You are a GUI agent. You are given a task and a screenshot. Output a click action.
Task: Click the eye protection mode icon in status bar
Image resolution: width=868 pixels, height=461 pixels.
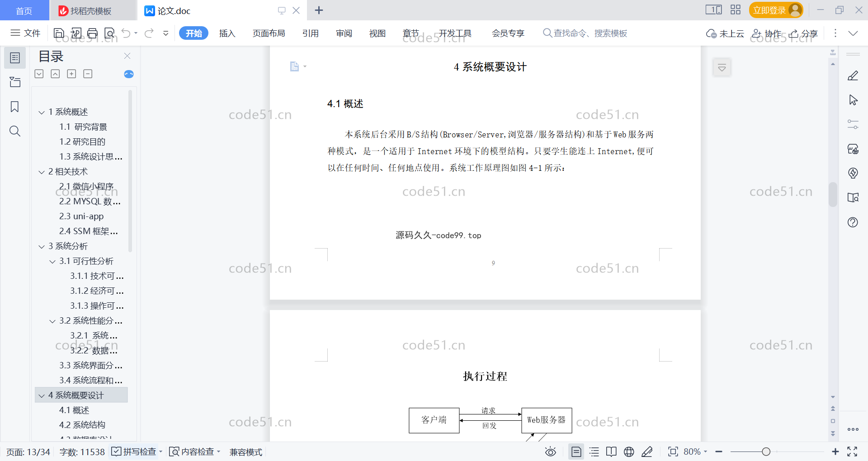pyautogui.click(x=550, y=452)
